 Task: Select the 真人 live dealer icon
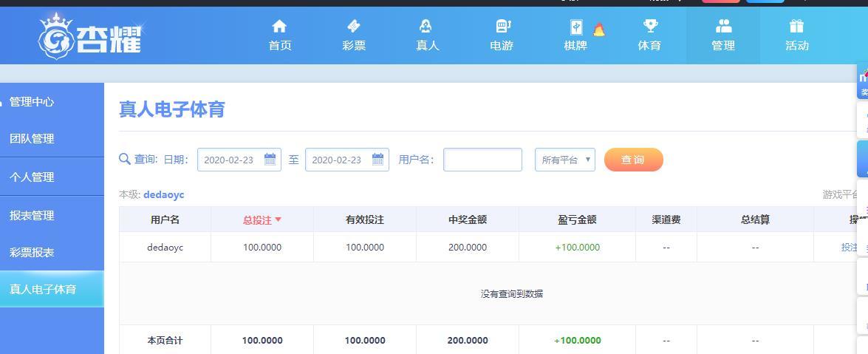(x=427, y=27)
